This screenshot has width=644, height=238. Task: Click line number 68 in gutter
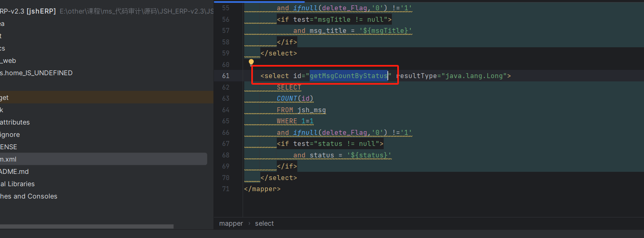click(225, 155)
